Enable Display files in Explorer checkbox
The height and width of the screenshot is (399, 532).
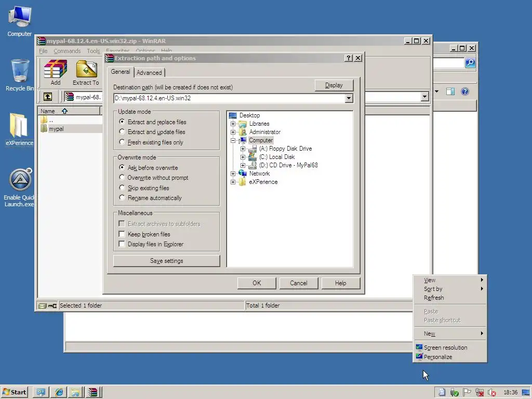coord(122,244)
